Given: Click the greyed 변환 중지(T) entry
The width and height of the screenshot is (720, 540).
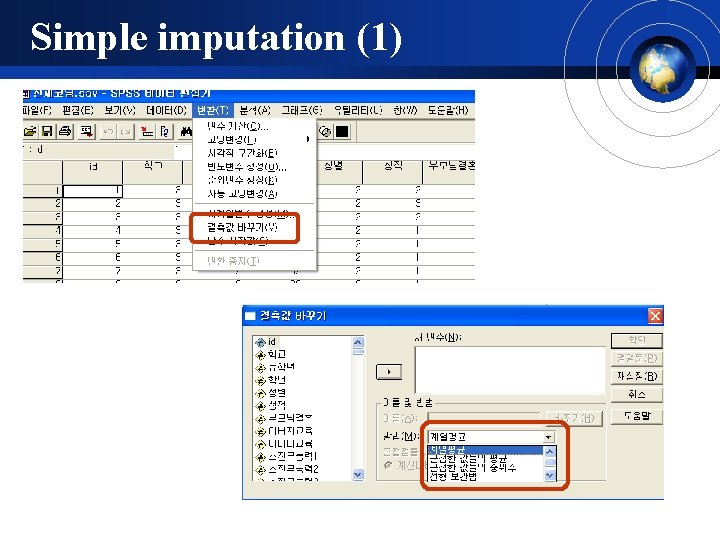Looking at the screenshot, I should (254, 261).
